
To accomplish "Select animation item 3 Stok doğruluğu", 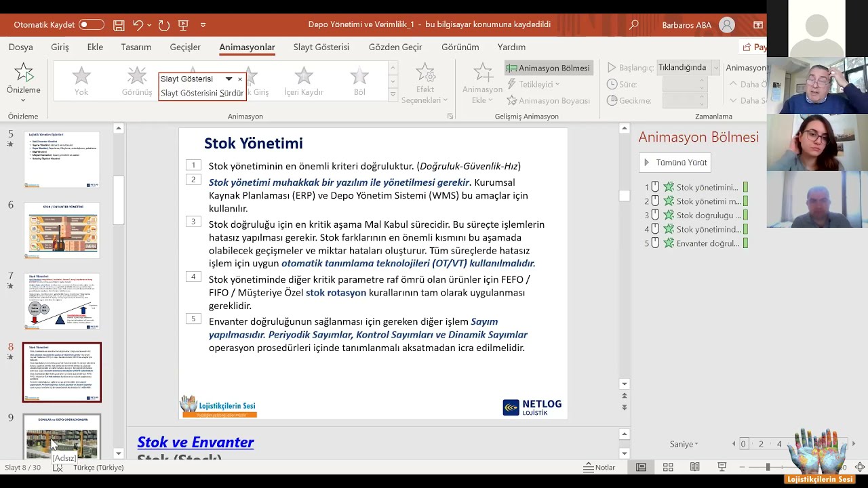I will [696, 215].
